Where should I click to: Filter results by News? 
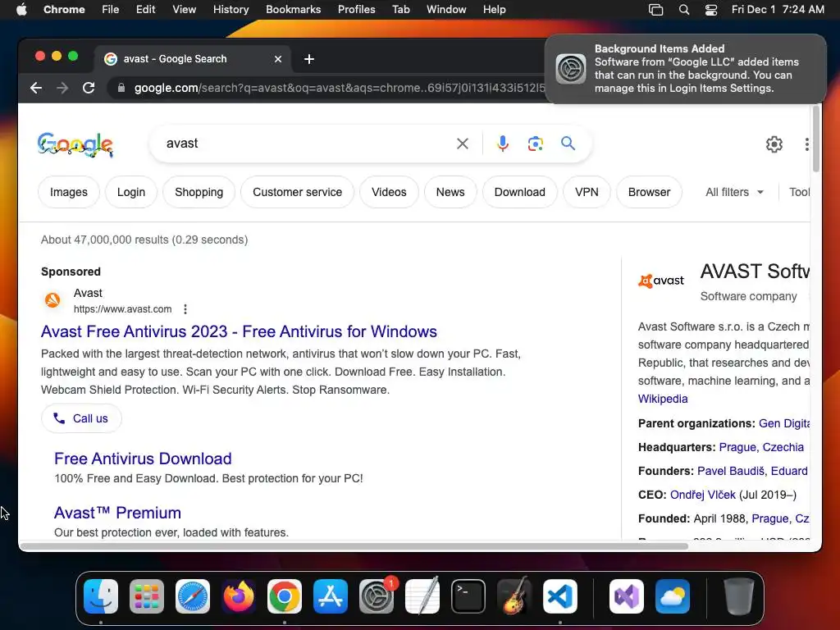(x=450, y=192)
